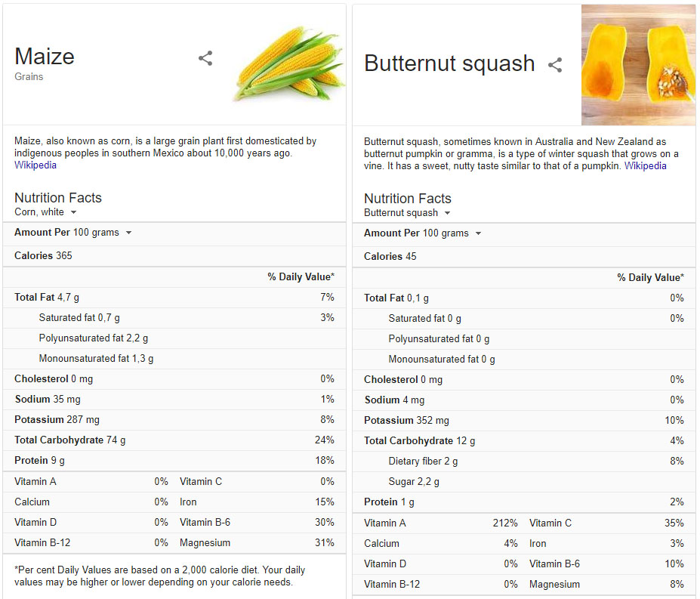The width and height of the screenshot is (700, 599).
Task: Click the Maize 'Nutrition Facts' heading
Action: [58, 198]
